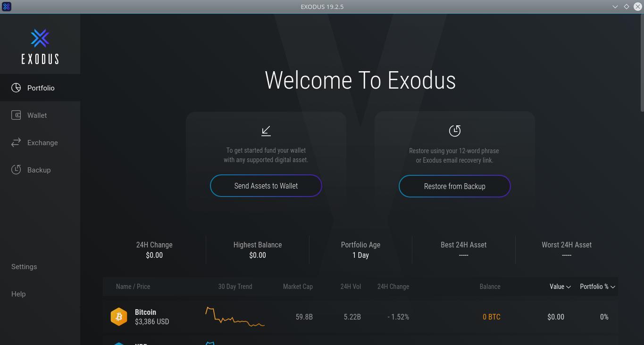Select the Bitcoin row name

pos(145,312)
